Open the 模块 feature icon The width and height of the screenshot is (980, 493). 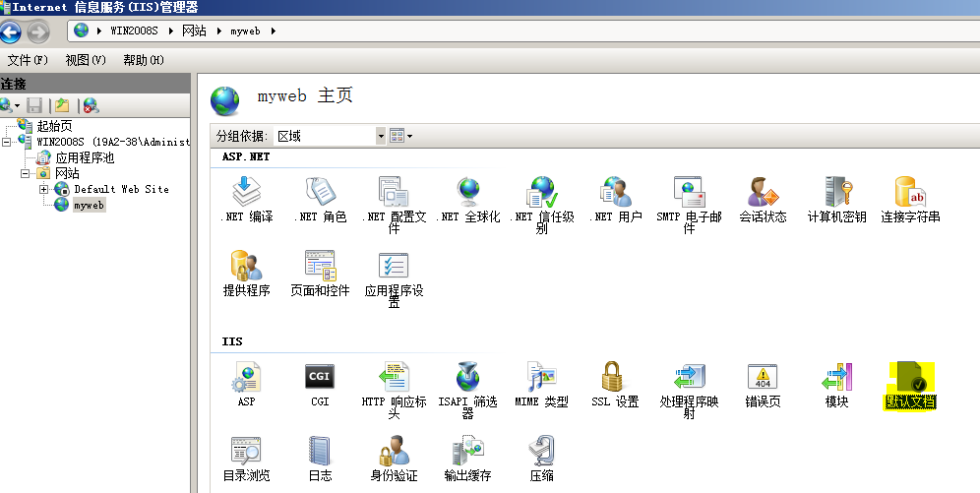click(837, 377)
